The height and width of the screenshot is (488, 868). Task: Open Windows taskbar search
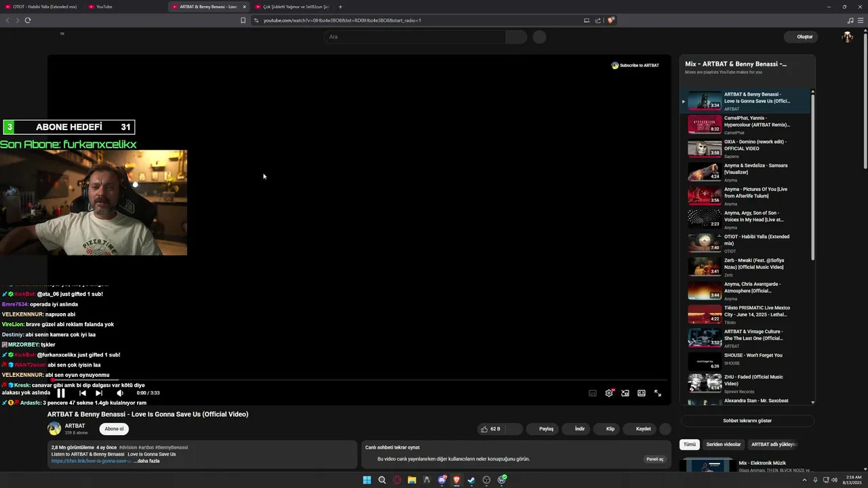click(382, 480)
